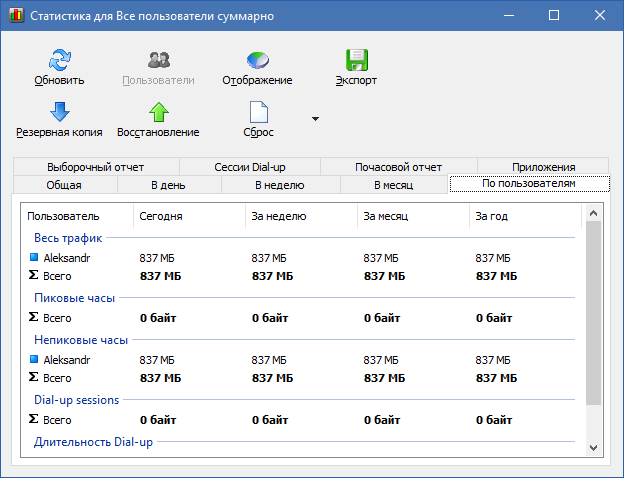Open the Почасовой отчет tab

398,167
